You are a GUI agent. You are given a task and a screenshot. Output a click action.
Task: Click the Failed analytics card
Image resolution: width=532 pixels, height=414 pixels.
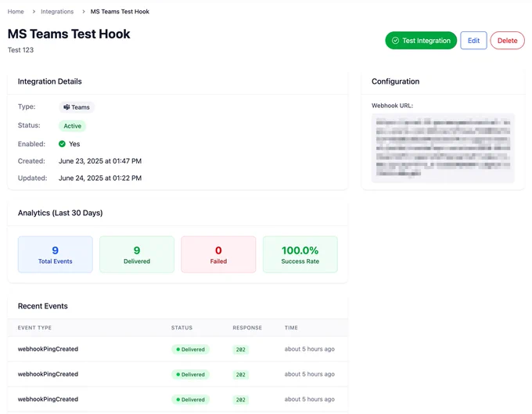coord(218,254)
